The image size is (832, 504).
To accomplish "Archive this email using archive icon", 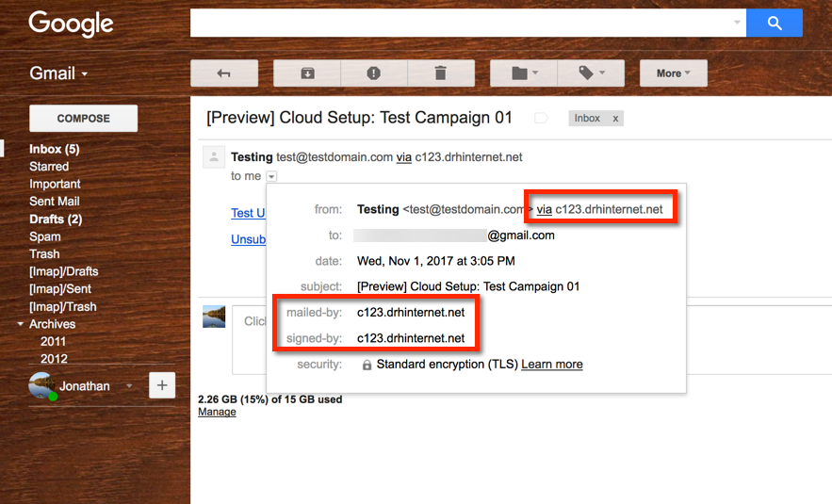I will click(x=307, y=73).
